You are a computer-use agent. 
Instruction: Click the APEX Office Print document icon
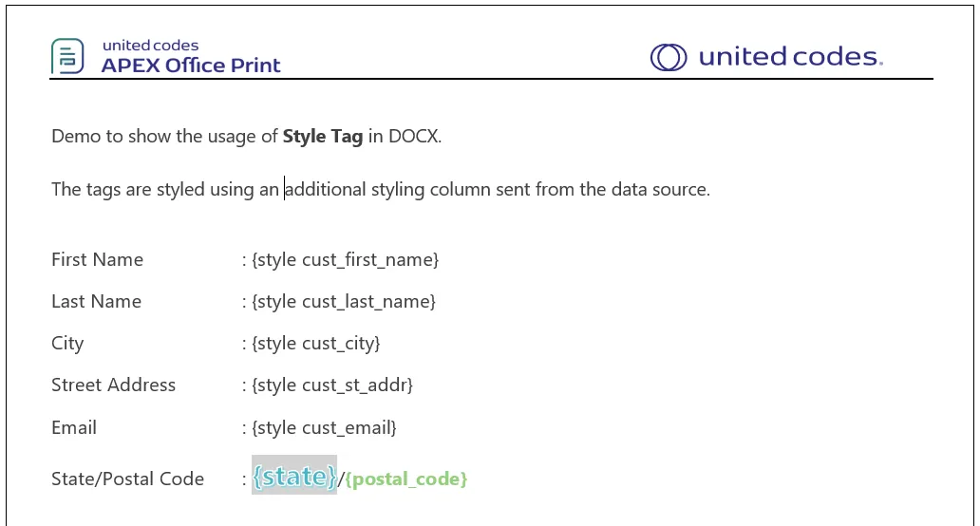click(67, 56)
